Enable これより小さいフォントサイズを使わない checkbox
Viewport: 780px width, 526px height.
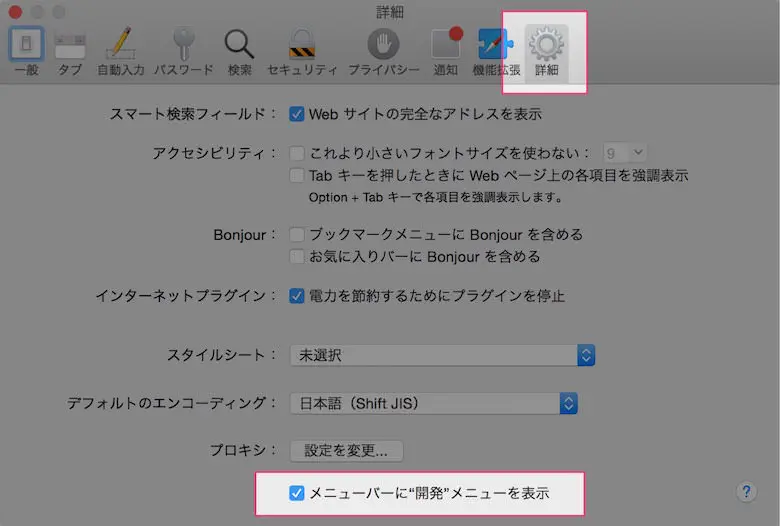click(296, 153)
